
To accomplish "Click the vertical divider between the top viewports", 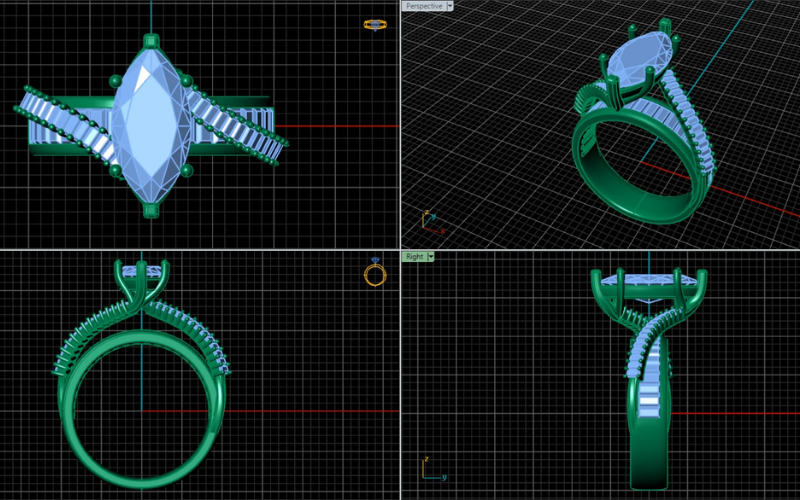I will click(x=400, y=120).
